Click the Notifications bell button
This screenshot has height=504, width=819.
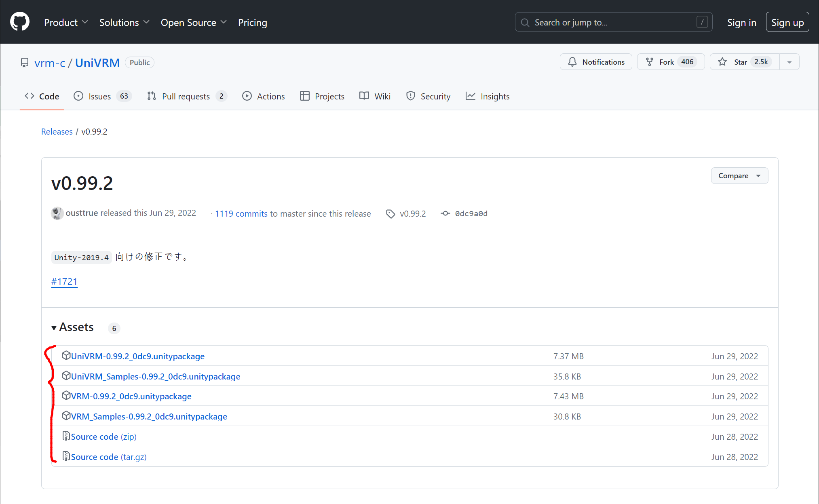coord(596,62)
